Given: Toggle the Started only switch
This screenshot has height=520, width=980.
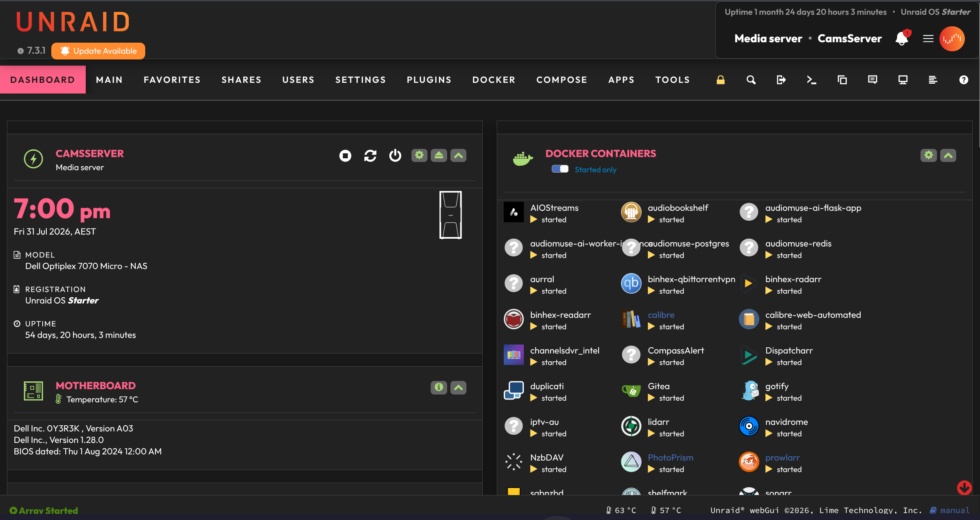Looking at the screenshot, I should coord(560,169).
